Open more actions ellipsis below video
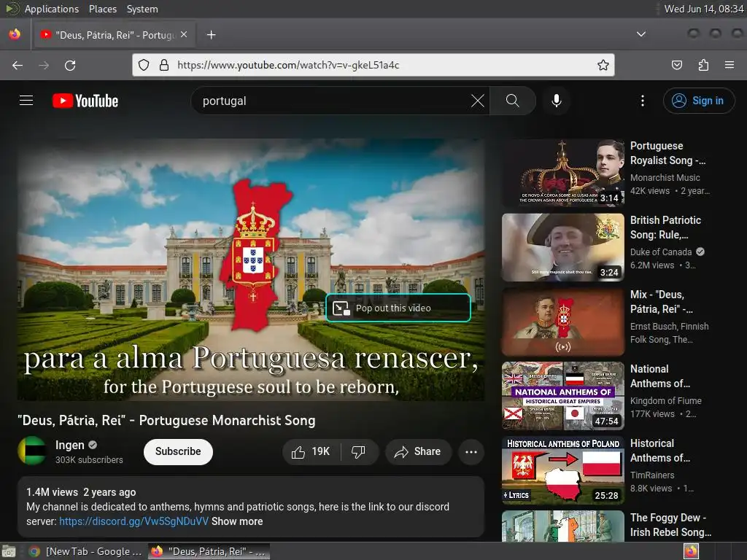The height and width of the screenshot is (560, 747). point(471,452)
